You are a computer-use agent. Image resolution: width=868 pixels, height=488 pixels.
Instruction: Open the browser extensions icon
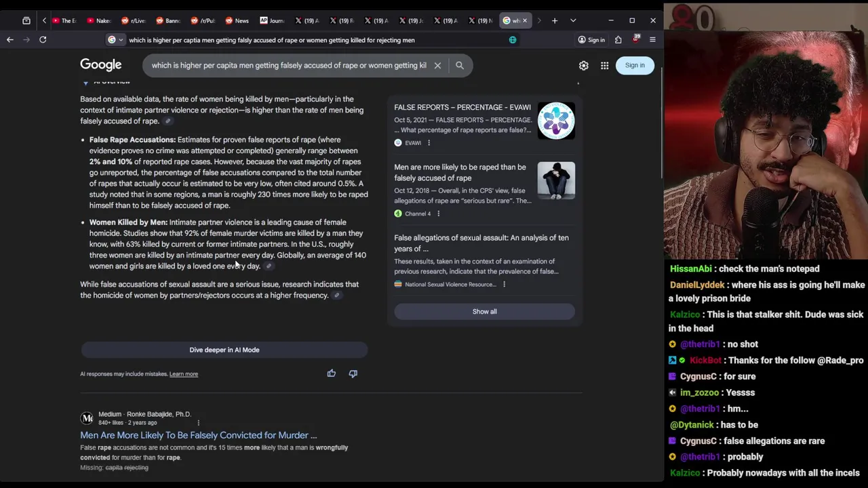[618, 40]
